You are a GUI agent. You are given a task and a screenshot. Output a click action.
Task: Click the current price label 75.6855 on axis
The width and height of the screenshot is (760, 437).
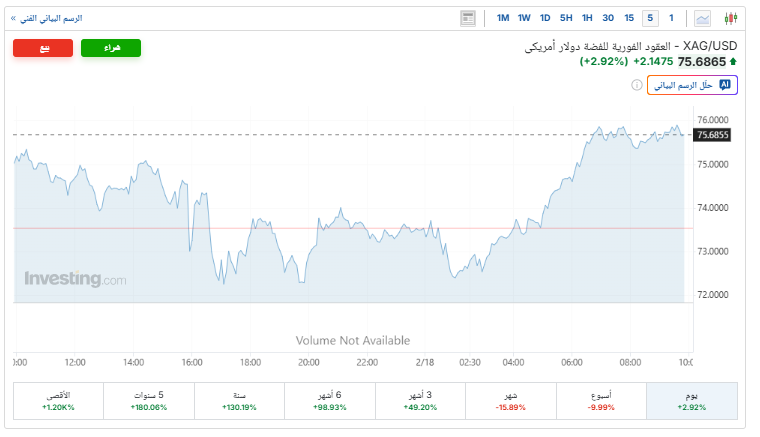(713, 135)
